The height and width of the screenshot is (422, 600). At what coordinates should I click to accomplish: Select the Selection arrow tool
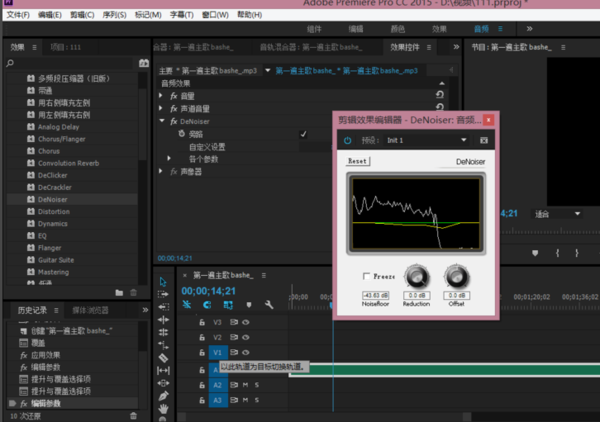coord(163,282)
